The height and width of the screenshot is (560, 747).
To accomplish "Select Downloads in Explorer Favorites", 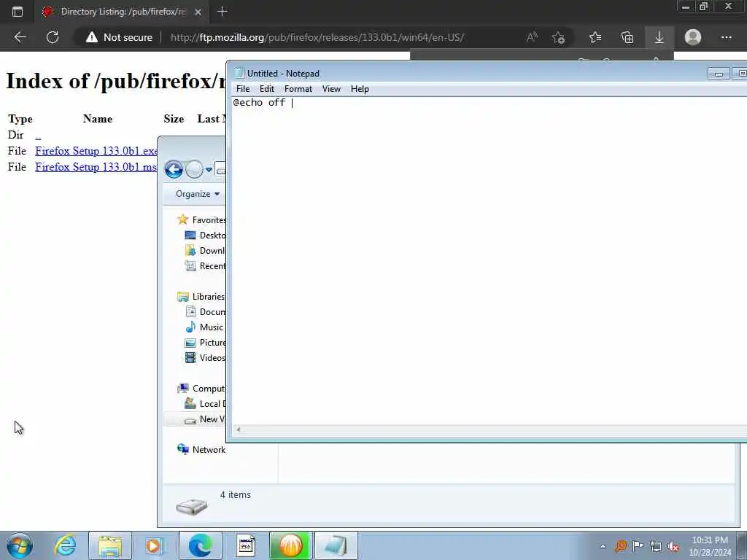I will point(205,251).
